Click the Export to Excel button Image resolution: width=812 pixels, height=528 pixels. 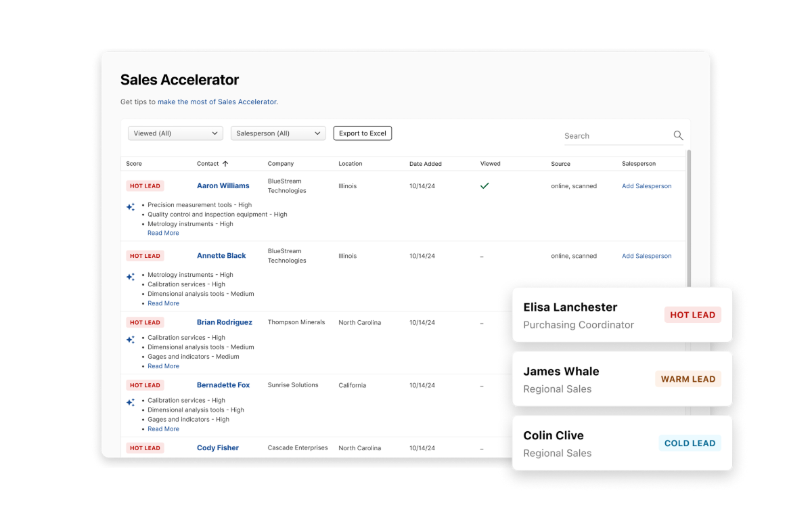363,133
